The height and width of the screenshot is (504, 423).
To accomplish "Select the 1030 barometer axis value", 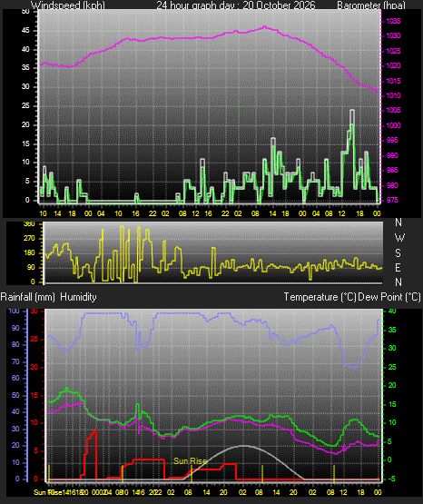I will [x=393, y=35].
